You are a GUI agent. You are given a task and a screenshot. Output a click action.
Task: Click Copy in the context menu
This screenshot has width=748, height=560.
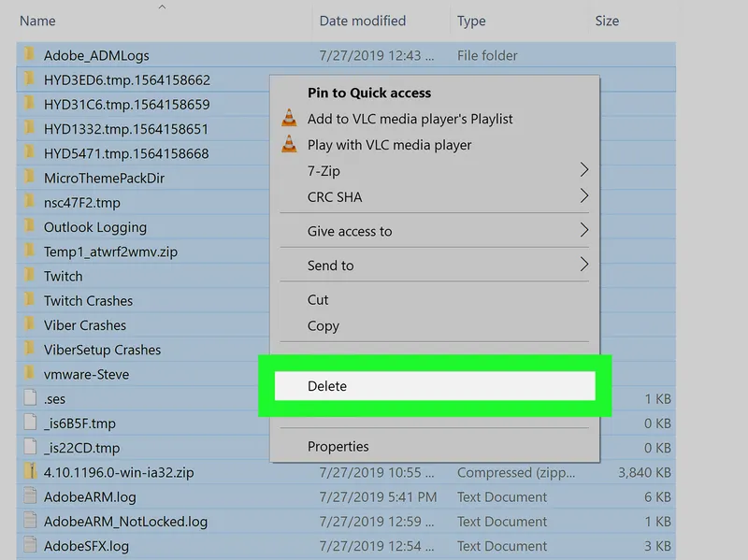click(x=435, y=325)
